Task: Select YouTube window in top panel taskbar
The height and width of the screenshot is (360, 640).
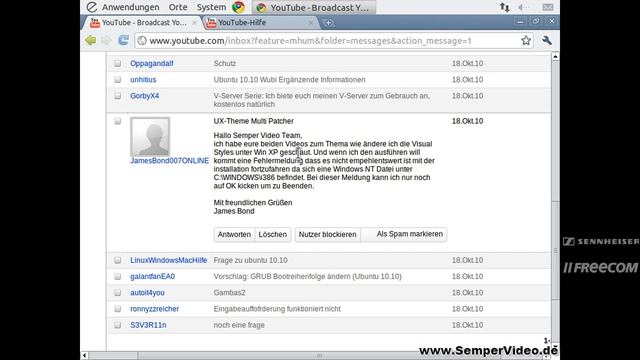Action: point(313,7)
